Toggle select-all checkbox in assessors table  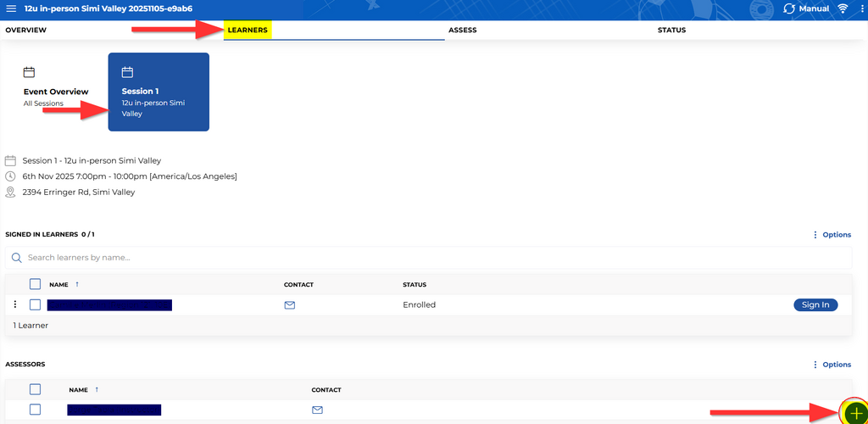pyautogui.click(x=35, y=389)
